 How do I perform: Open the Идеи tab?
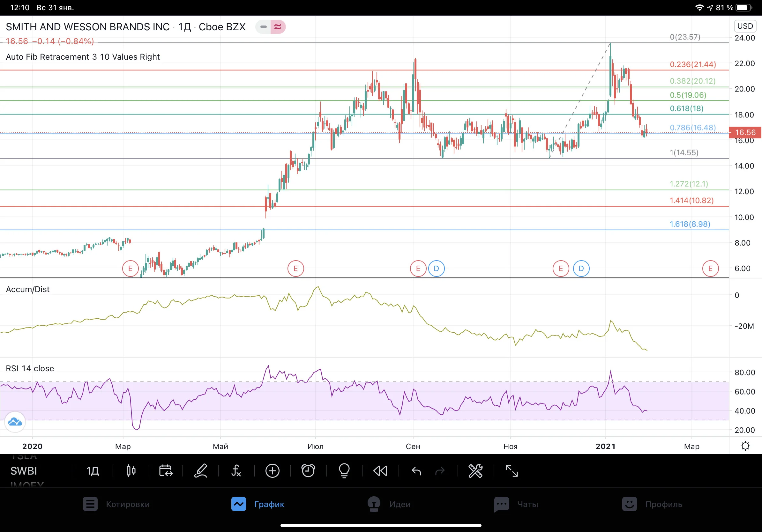pyautogui.click(x=389, y=504)
